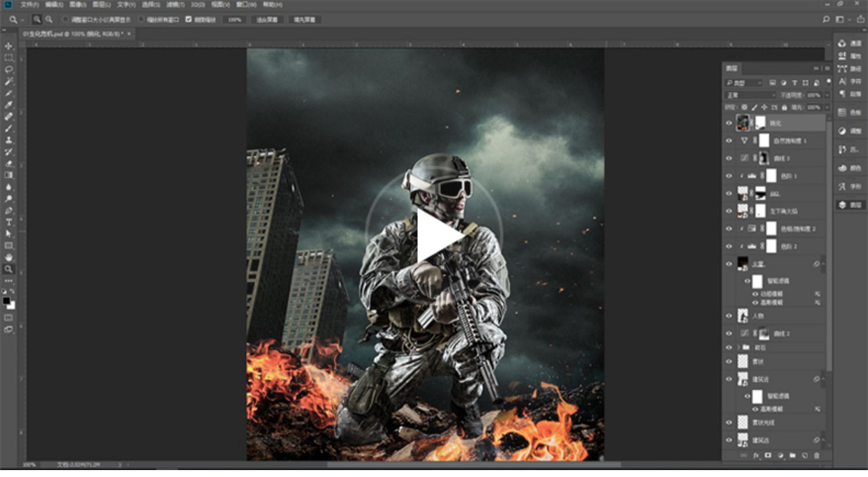Screen dimensions: 868x477
Task: Select the Magic Wand tool
Action: (8, 82)
